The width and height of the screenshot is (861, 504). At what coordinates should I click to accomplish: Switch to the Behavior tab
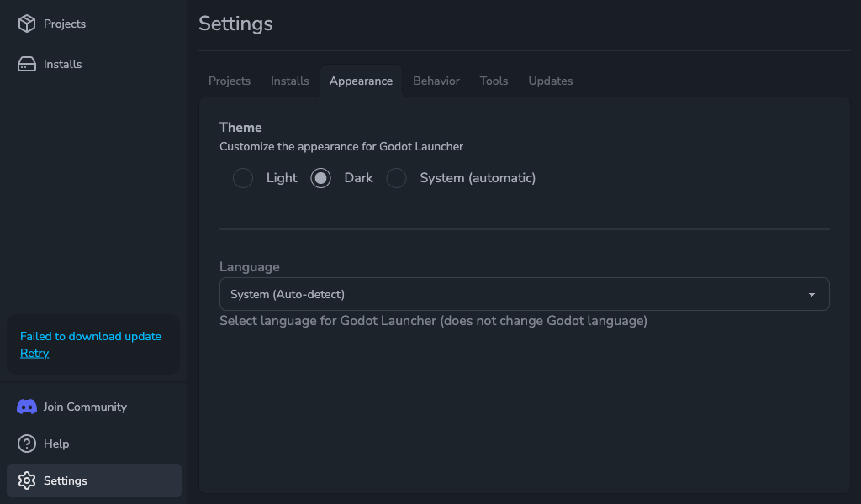(436, 81)
